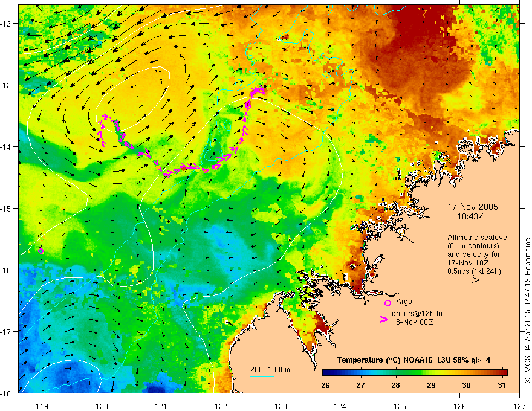This screenshot has height=411, width=532.
Task: Click the 'drifters@12h to' legend text
Action: (x=417, y=314)
